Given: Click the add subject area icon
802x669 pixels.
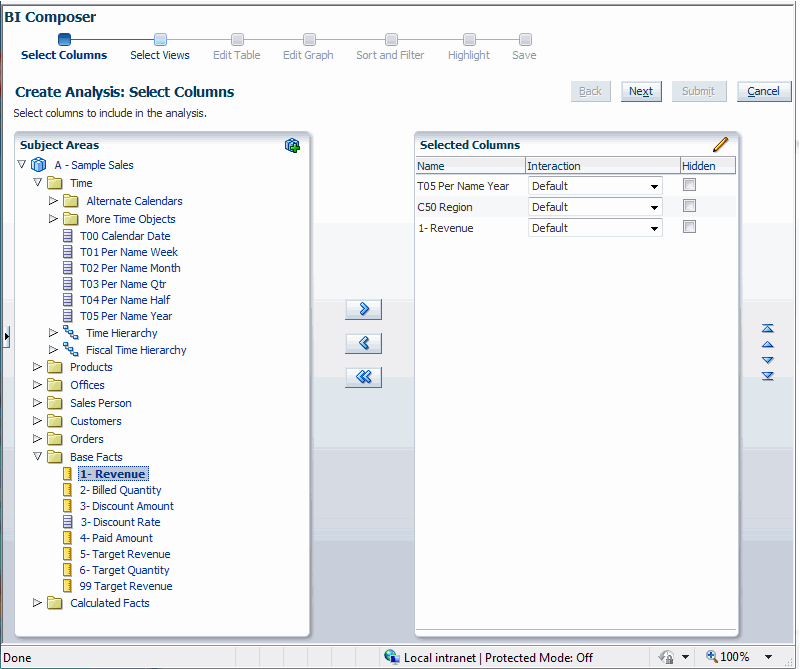Looking at the screenshot, I should click(292, 146).
